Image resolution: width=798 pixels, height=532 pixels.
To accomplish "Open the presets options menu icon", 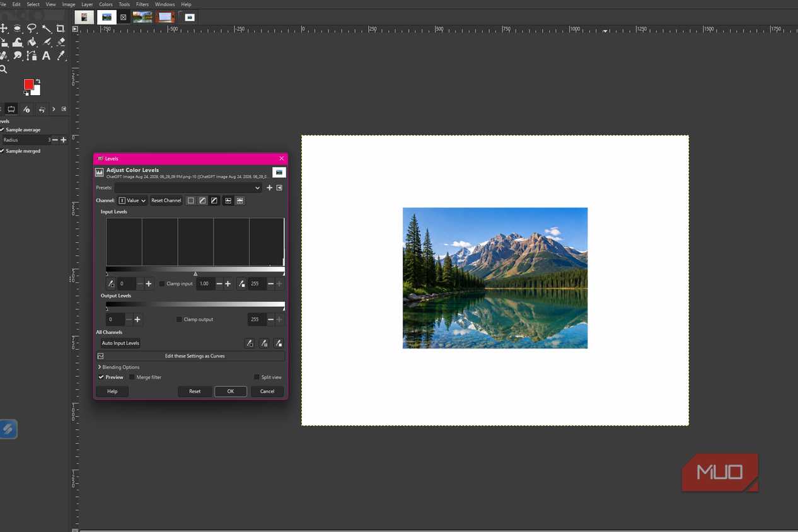I will point(279,188).
